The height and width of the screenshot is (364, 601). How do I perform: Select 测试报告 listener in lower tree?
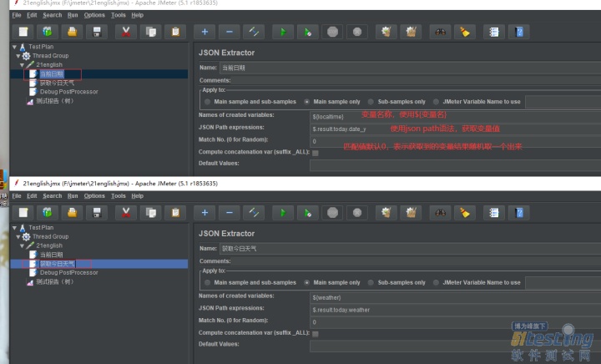(x=55, y=282)
